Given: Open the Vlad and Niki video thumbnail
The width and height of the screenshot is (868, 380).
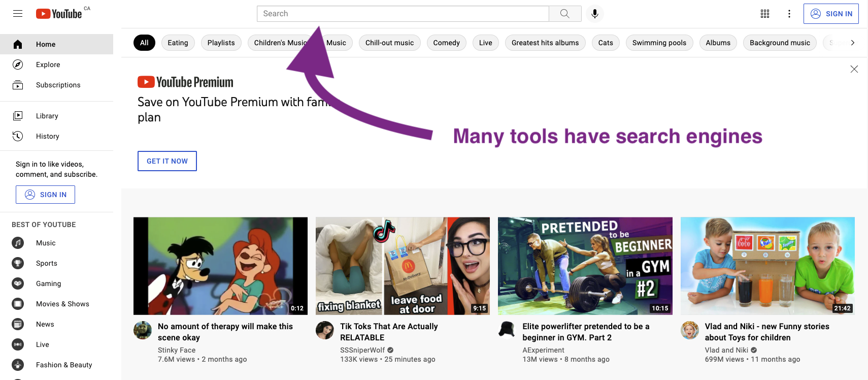Looking at the screenshot, I should coord(767,266).
